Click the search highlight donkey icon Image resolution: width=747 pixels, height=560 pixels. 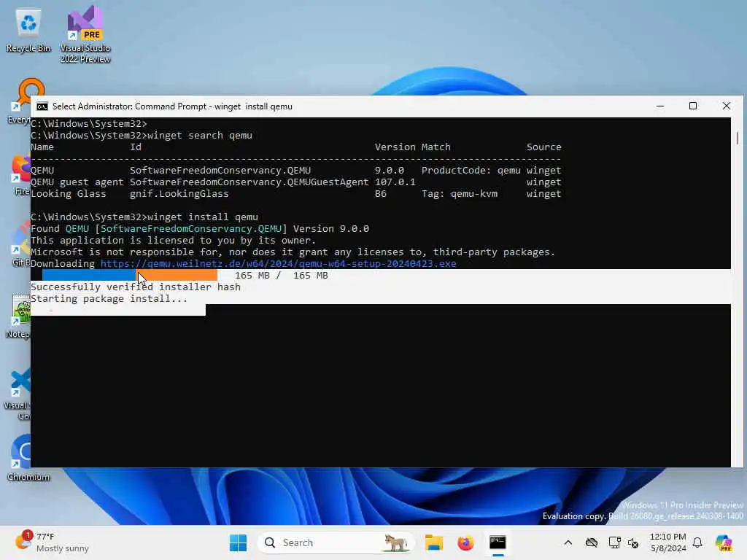point(395,542)
